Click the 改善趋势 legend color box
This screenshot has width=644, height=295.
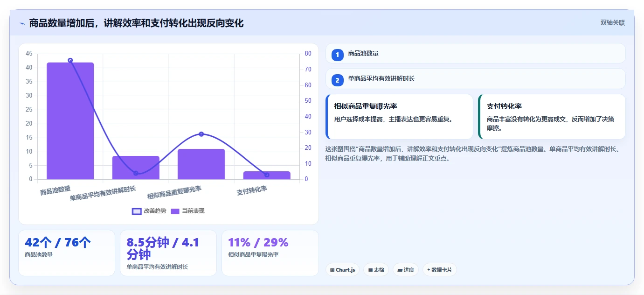137,211
